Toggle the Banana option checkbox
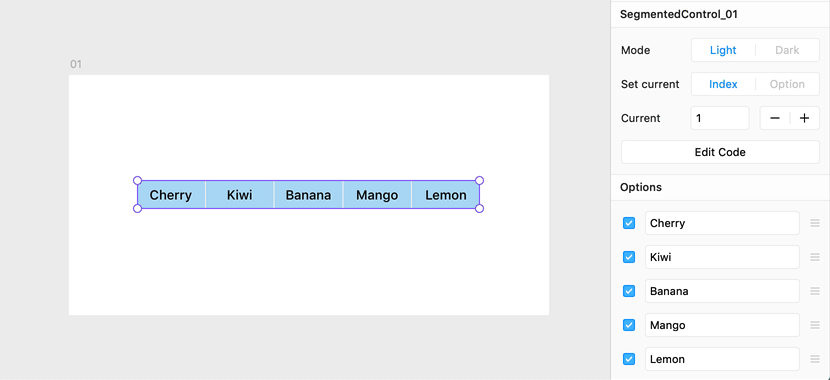 point(629,291)
